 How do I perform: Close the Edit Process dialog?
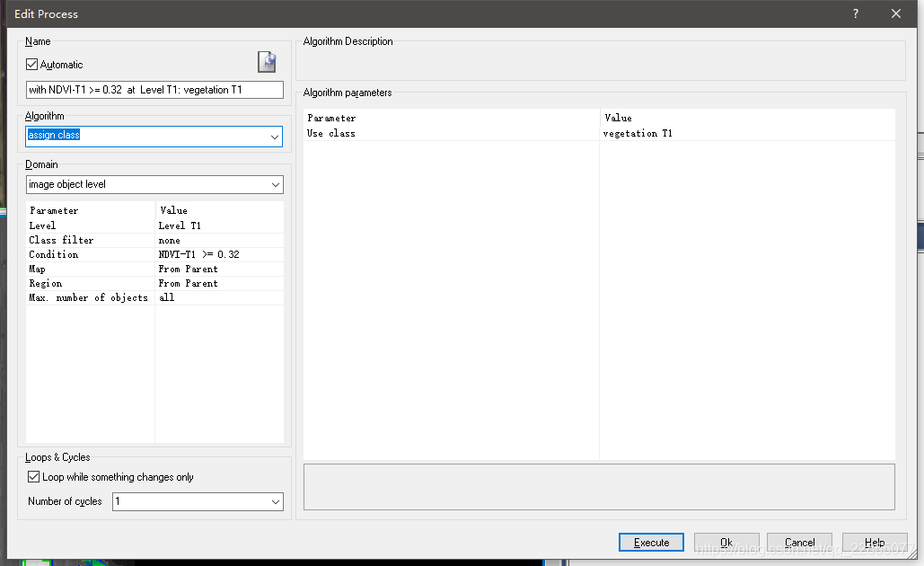(x=896, y=13)
